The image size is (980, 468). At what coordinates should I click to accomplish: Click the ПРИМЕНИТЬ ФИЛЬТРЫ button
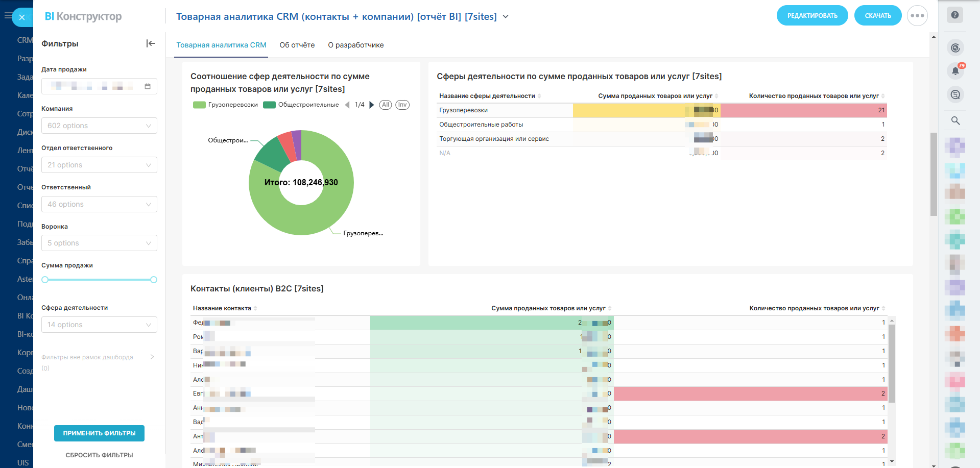99,433
